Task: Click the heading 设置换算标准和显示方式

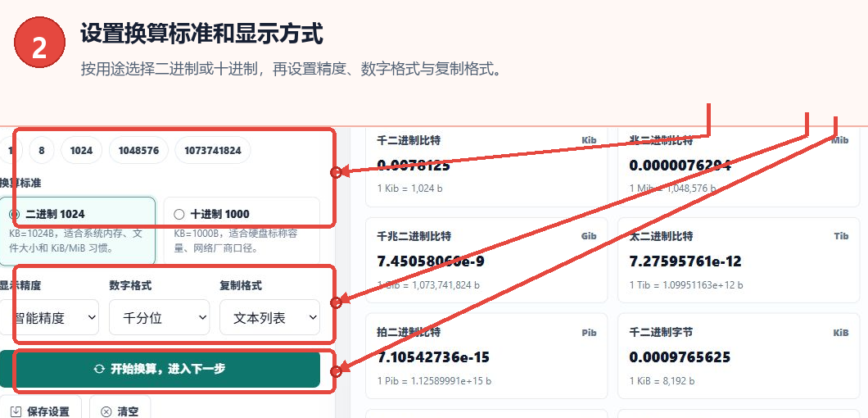Action: tap(201, 34)
